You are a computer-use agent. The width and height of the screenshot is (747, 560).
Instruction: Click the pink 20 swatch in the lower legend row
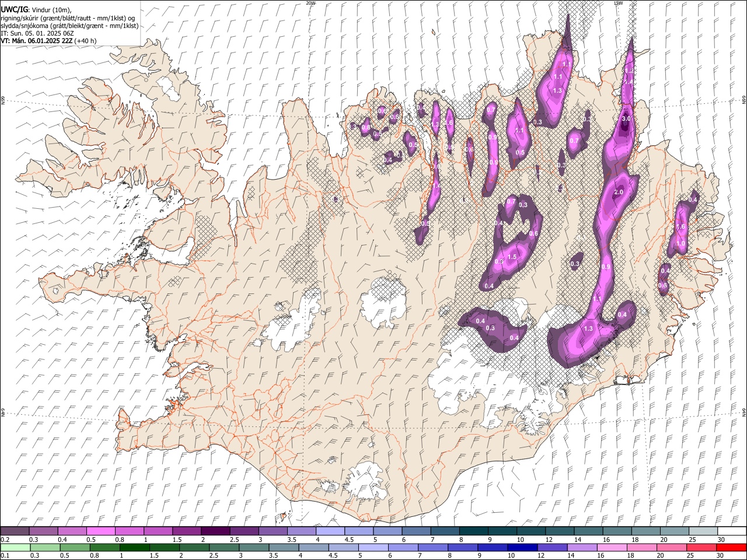671,547
